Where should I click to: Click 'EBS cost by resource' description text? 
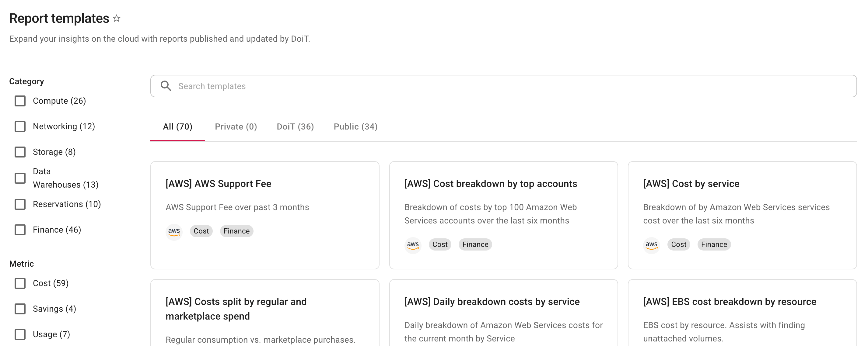724,332
